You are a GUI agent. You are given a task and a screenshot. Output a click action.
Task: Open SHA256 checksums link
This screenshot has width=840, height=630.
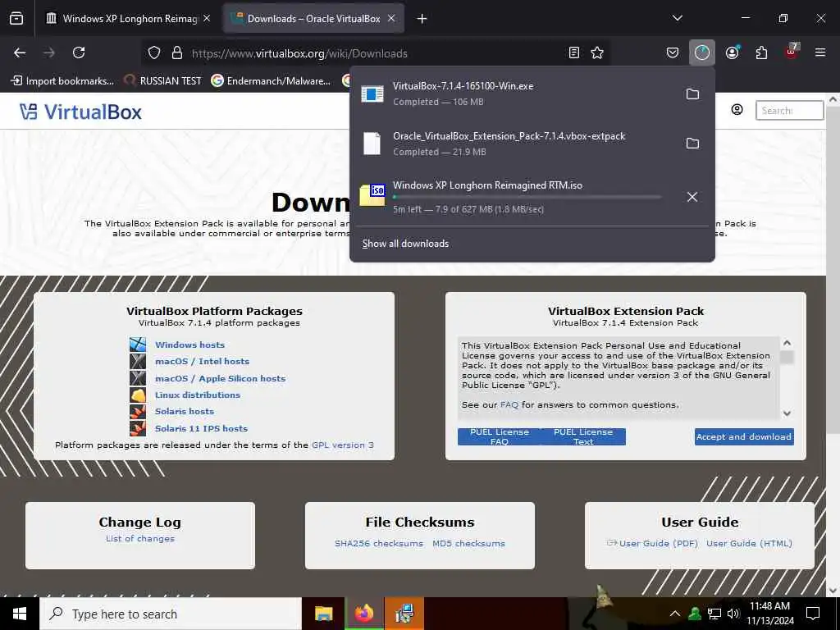point(379,543)
